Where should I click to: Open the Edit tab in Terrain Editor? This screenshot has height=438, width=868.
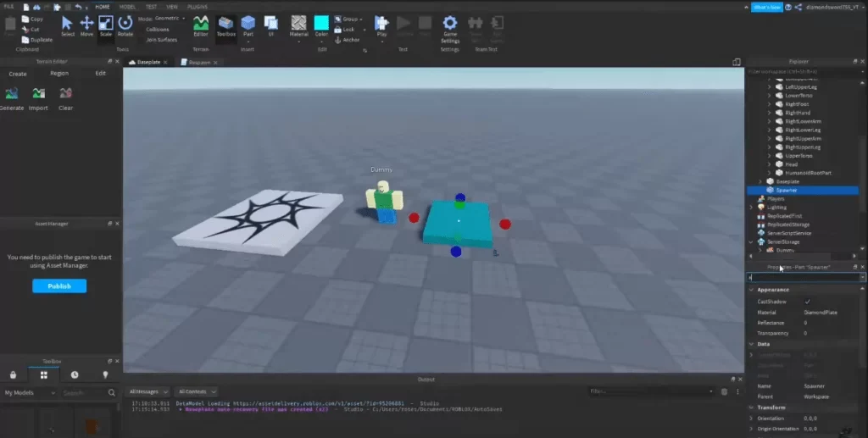pos(100,73)
